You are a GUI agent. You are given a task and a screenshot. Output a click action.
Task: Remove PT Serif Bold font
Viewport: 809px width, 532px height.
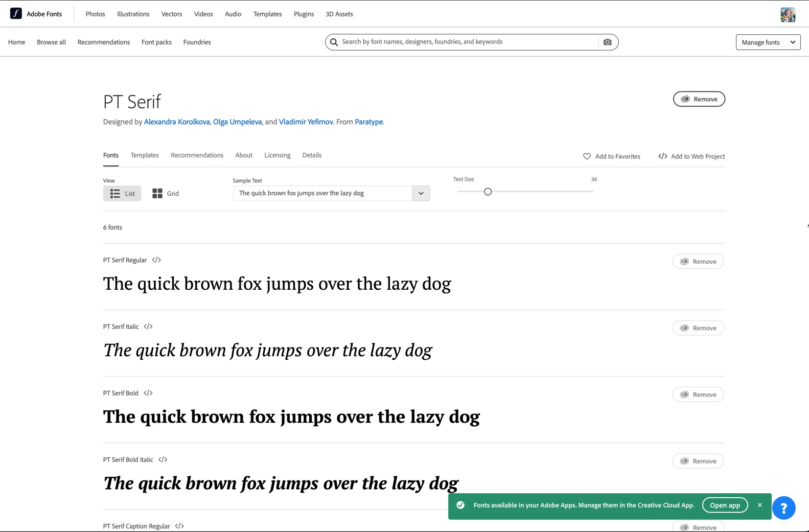click(x=698, y=394)
